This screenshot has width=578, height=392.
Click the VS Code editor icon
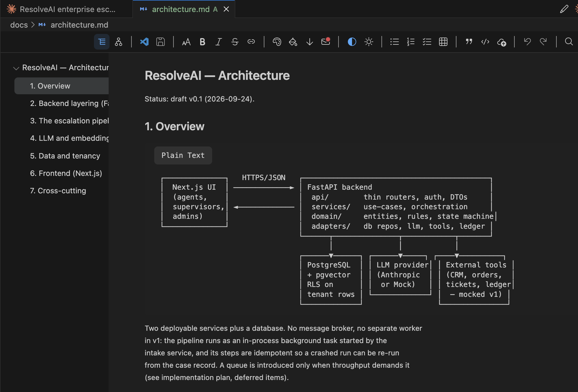click(144, 42)
